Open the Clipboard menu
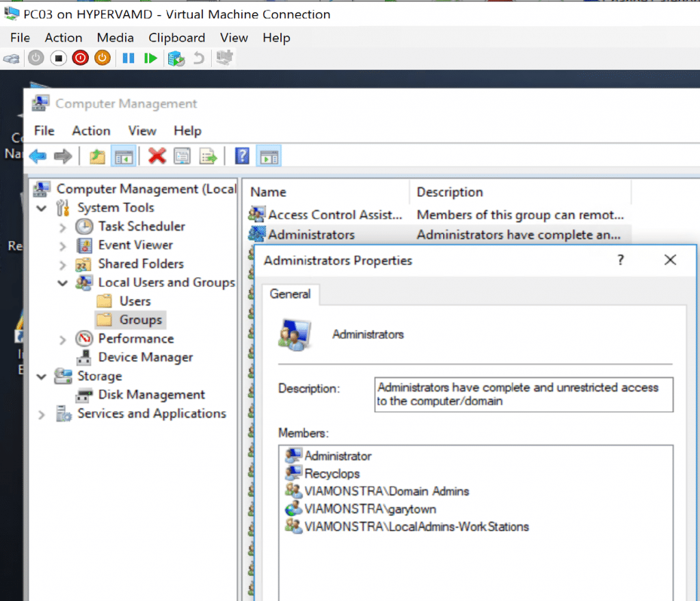 pyautogui.click(x=176, y=38)
